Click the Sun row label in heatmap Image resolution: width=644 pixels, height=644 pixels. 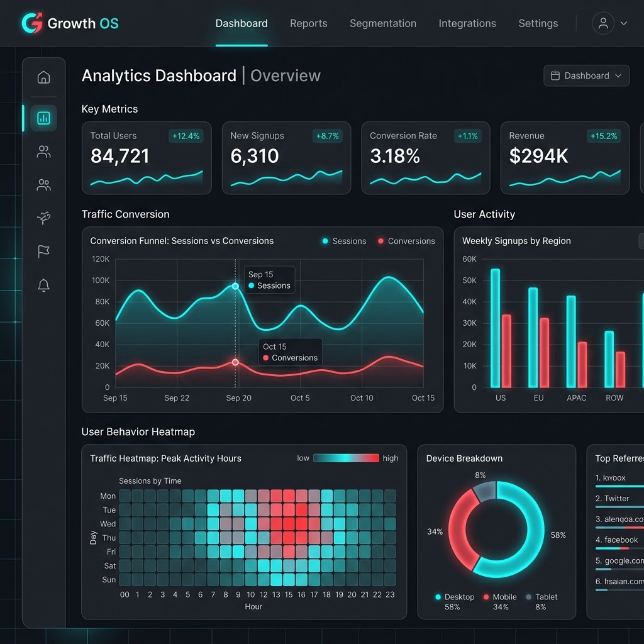(x=109, y=579)
